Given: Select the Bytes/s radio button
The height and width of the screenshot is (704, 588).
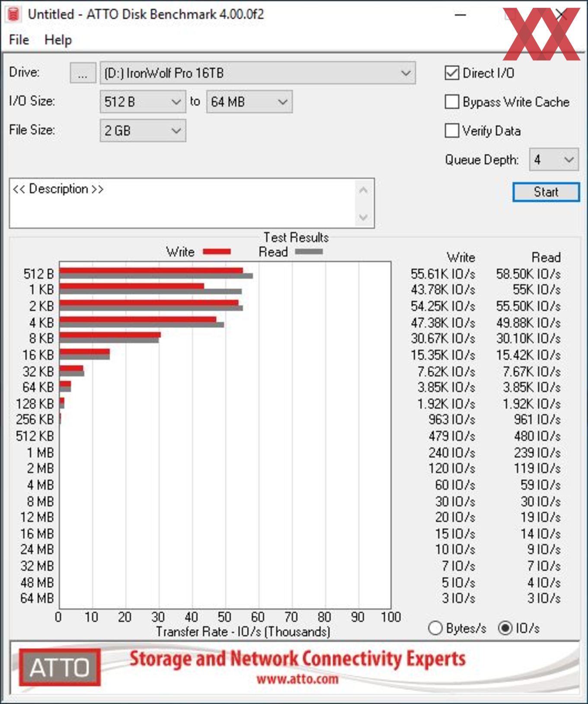Looking at the screenshot, I should tap(435, 628).
